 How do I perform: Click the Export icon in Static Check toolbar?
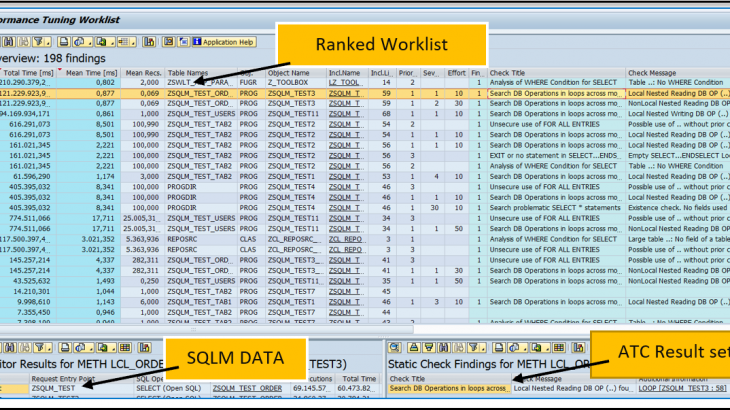coord(536,348)
